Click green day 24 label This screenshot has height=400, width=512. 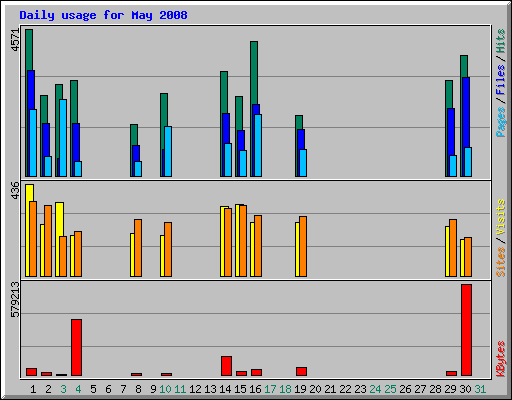[x=375, y=389]
